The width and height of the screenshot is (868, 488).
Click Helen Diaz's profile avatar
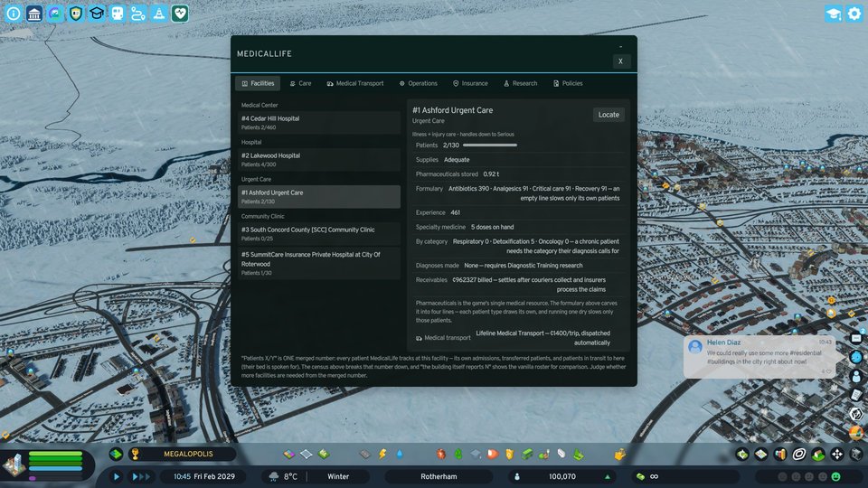695,346
